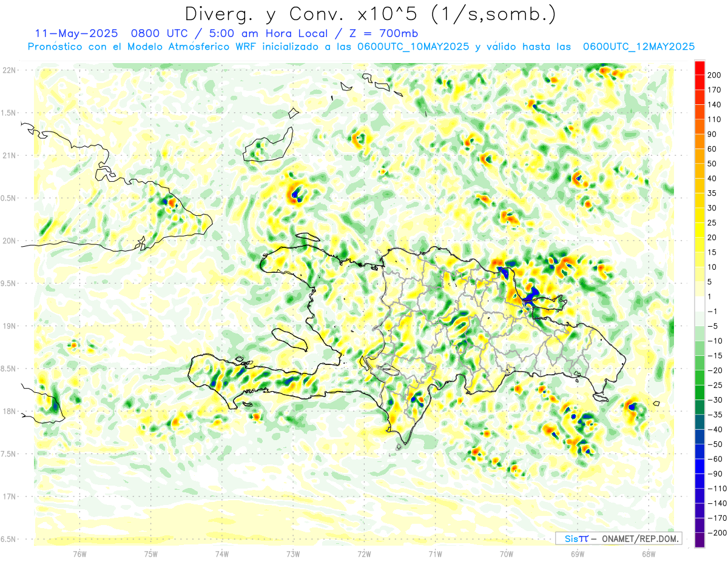Viewport: 728px width, 562px height.
Task: Click the 70W longitude axis label
Action: pyautogui.click(x=507, y=554)
